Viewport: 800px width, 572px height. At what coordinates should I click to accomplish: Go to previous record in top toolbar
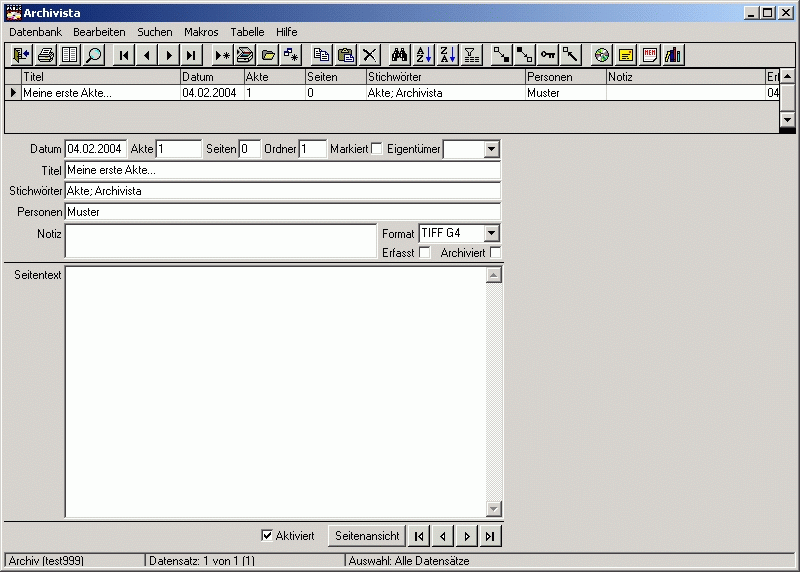coord(147,55)
